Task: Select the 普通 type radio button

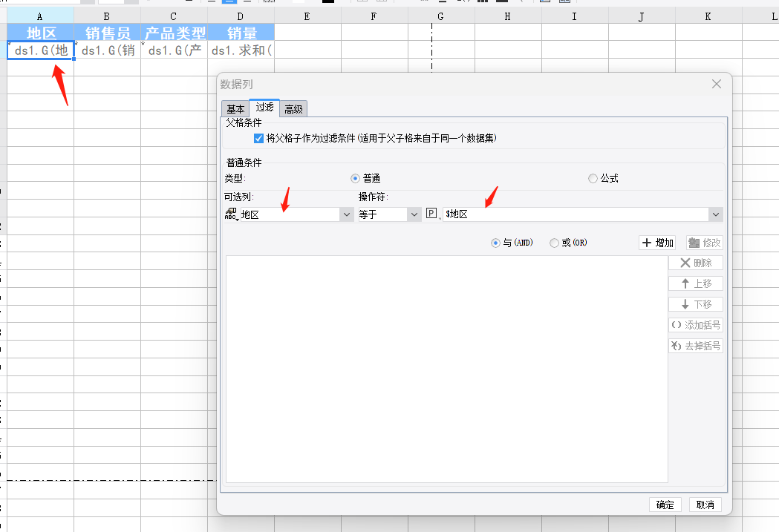Action: coord(355,179)
